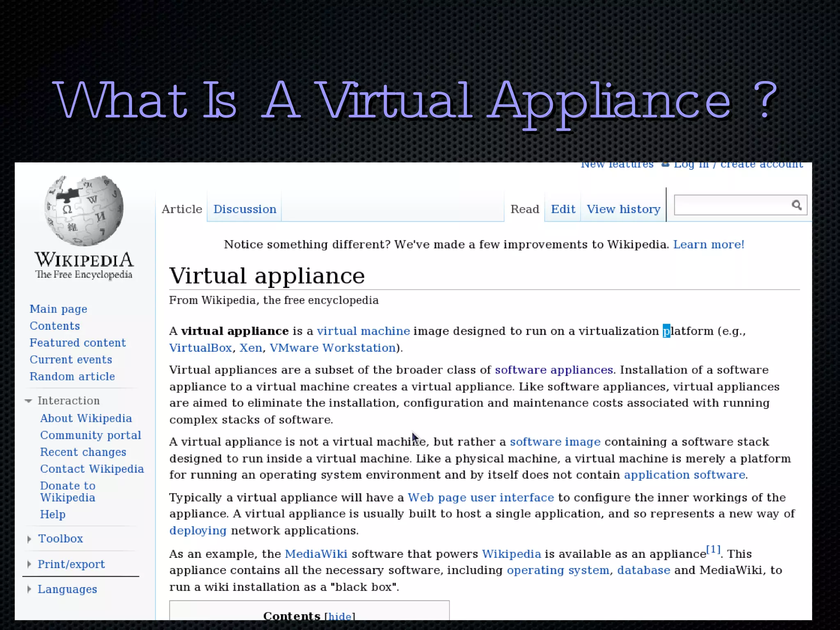Open the Learn more! link
840x630 pixels.
(708, 244)
